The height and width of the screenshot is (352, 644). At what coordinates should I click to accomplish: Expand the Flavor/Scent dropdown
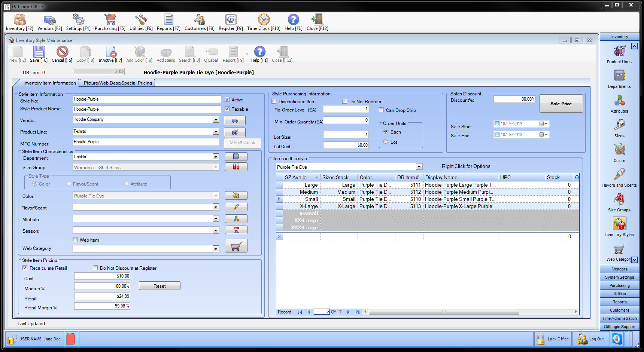pos(216,207)
